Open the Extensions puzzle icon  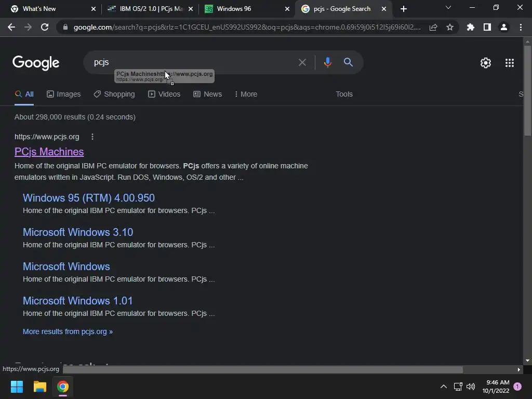pos(470,27)
